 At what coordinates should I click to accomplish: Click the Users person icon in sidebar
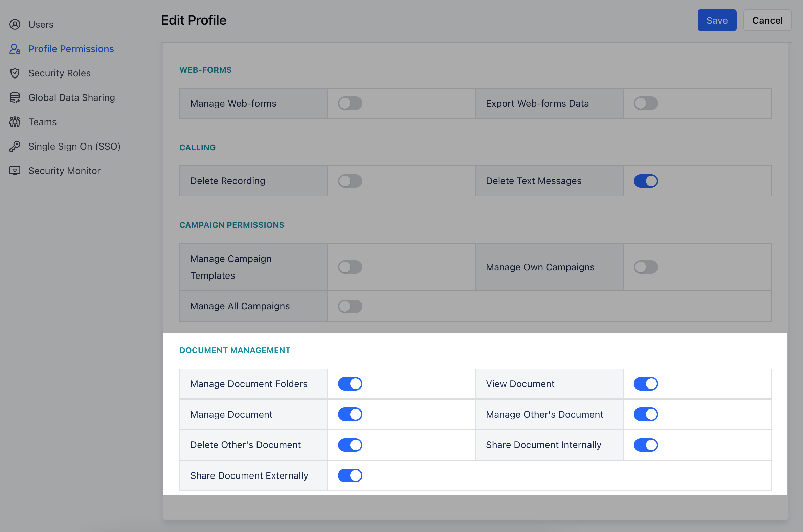pyautogui.click(x=15, y=24)
